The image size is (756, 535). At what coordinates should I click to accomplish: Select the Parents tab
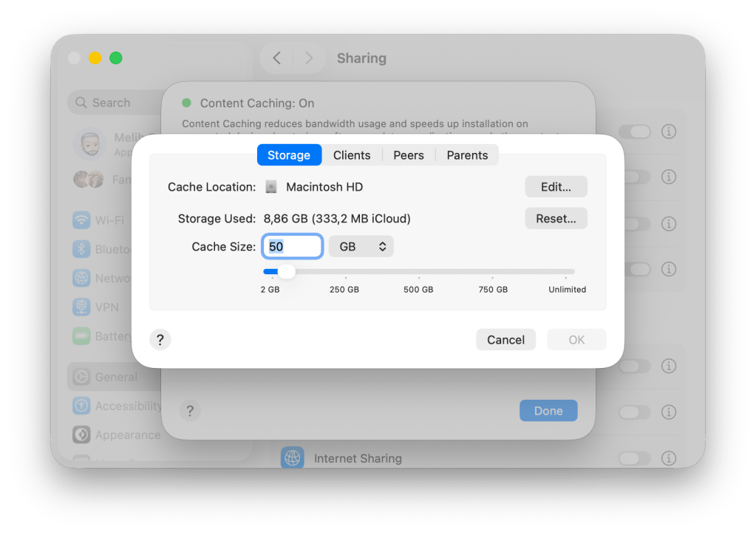click(467, 155)
